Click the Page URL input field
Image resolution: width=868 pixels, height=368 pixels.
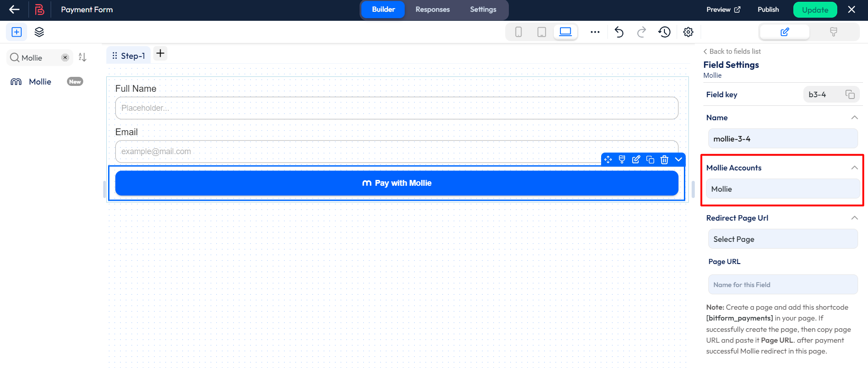coord(783,285)
